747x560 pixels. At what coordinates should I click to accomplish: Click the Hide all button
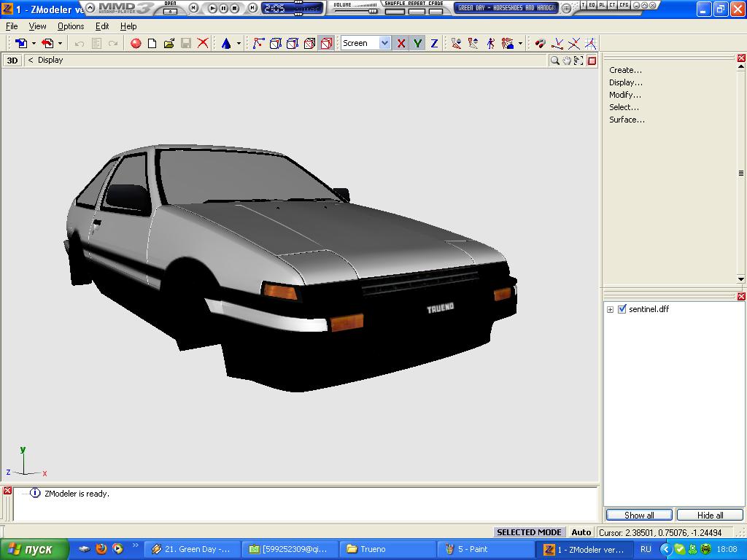tap(710, 515)
